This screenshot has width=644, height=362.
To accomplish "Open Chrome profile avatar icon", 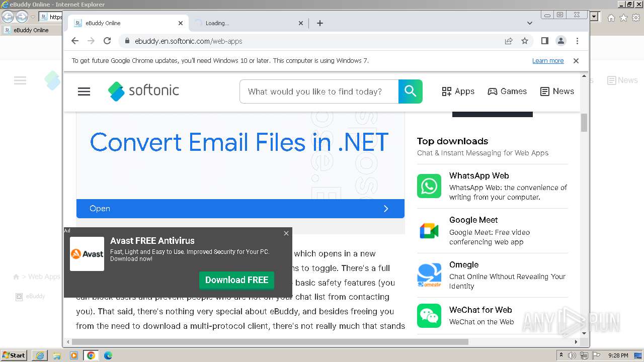I will pos(560,41).
